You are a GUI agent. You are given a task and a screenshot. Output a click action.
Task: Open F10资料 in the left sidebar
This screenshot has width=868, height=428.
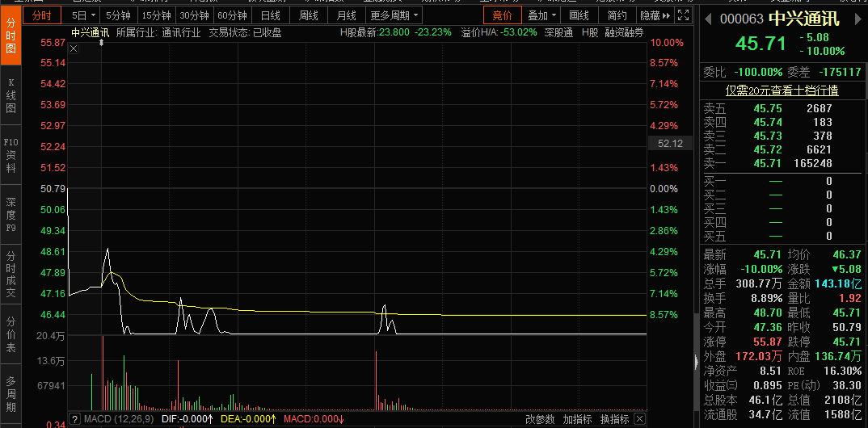coord(11,155)
